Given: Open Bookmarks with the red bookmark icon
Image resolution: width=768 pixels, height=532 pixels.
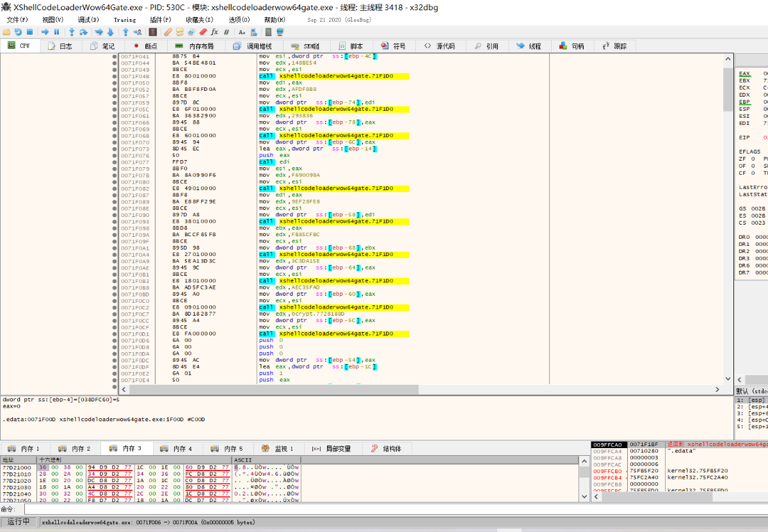Looking at the screenshot, I should click(x=203, y=32).
